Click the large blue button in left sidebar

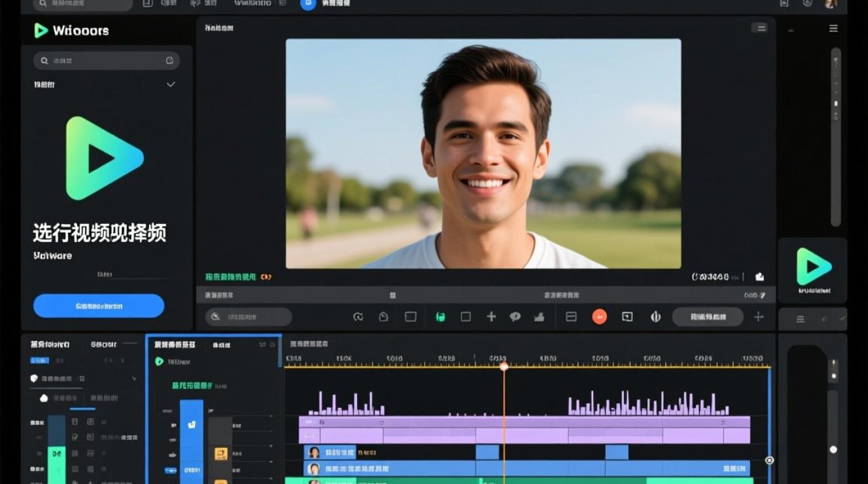99,306
